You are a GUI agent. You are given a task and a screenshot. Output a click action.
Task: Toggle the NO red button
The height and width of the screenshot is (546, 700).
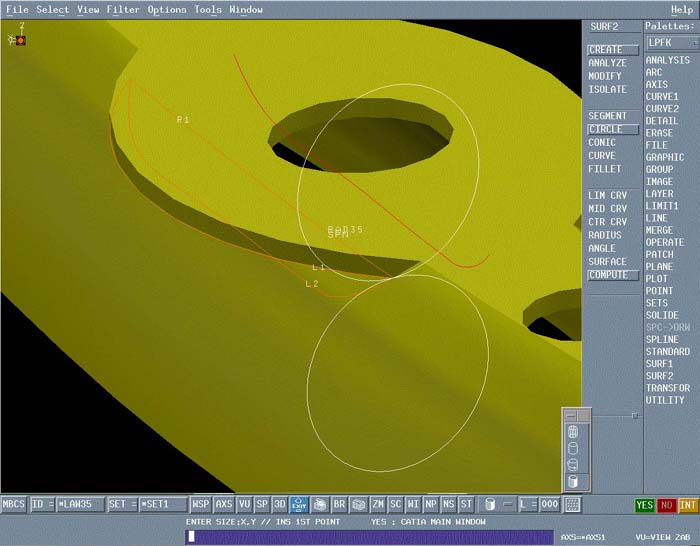tap(666, 505)
